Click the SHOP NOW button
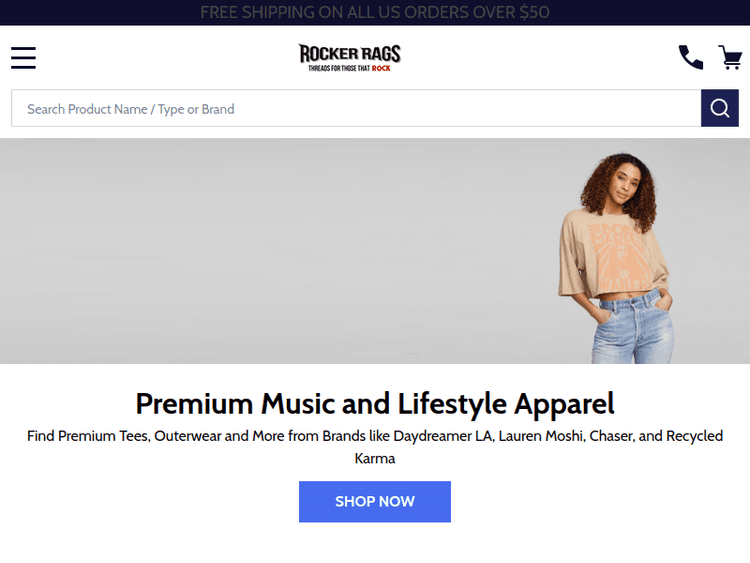Viewport: 750px width, 563px height. tap(375, 501)
